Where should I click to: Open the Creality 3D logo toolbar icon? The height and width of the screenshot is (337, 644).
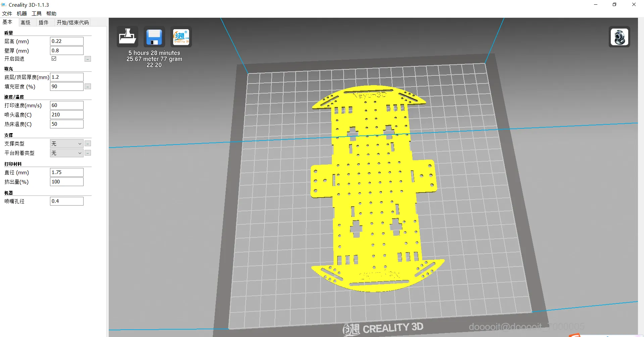181,37
